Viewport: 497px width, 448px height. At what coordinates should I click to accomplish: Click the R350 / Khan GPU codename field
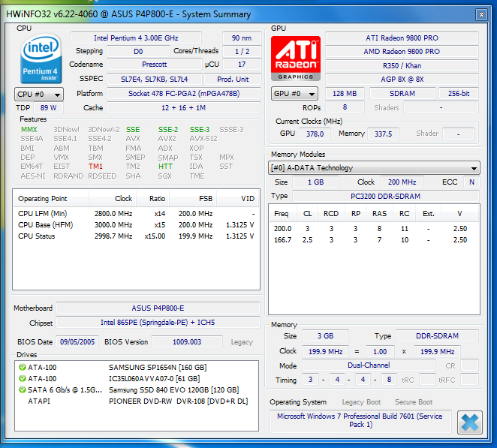click(402, 66)
